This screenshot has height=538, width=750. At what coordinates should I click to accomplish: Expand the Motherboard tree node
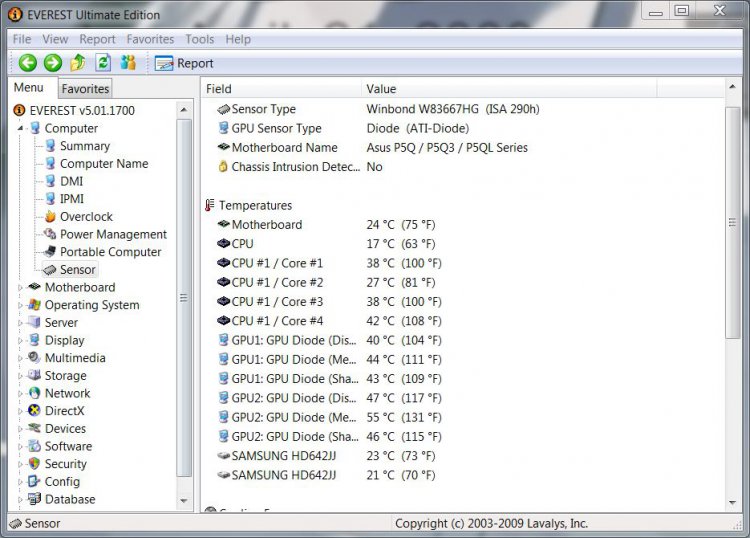coord(20,287)
